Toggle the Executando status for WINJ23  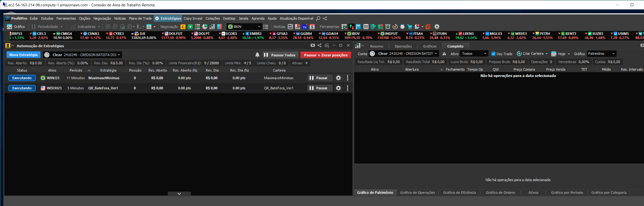(x=22, y=78)
